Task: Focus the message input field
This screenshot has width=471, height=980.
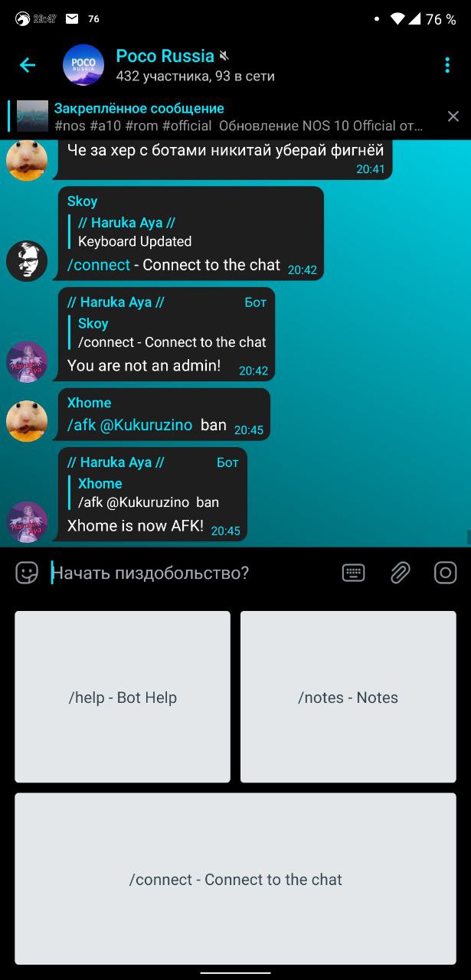Action: [191, 573]
